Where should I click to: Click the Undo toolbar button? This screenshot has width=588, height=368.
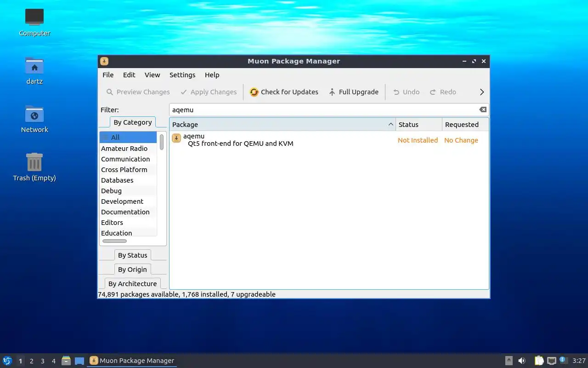(x=406, y=92)
